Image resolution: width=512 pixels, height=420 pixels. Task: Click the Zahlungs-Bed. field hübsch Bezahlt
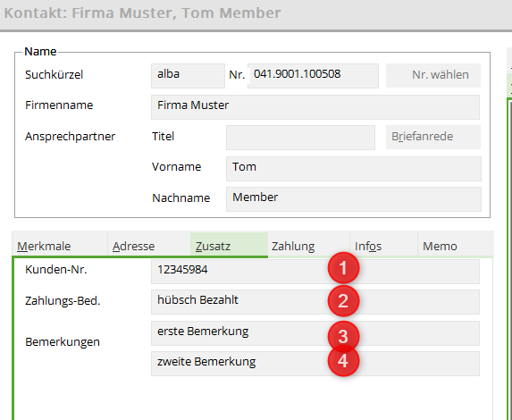315,302
